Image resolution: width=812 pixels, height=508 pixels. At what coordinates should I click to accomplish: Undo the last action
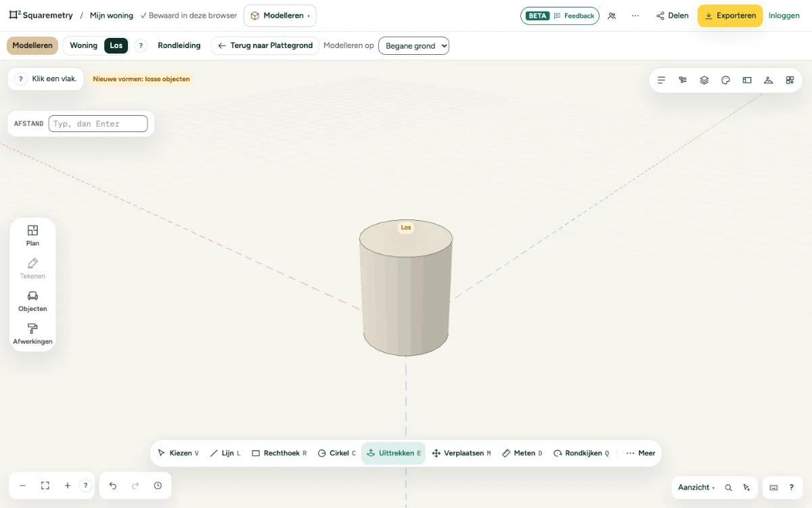point(113,486)
